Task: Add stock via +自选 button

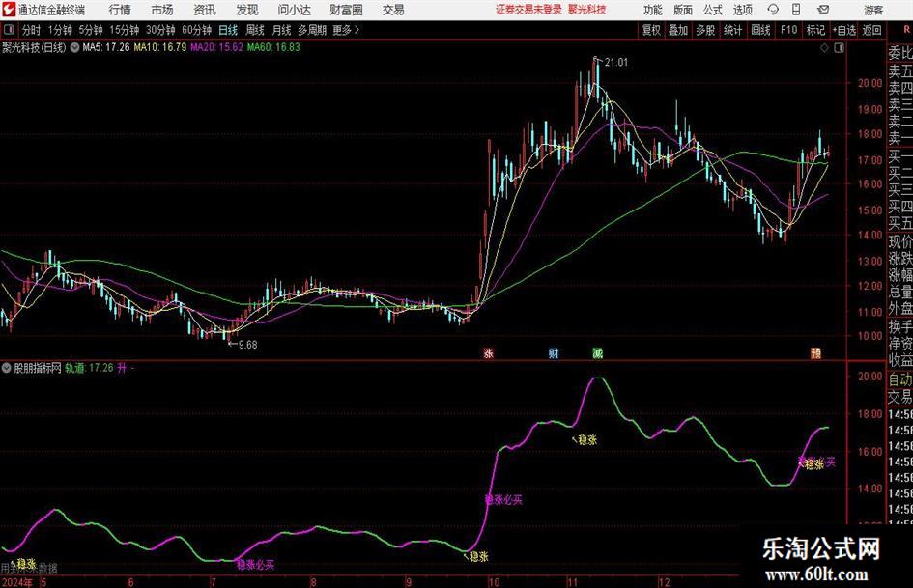Action: click(843, 30)
